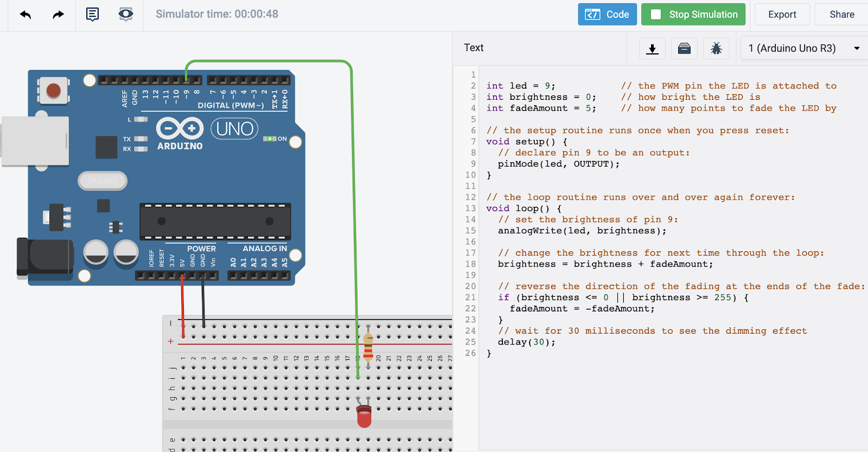Viewport: 868px width, 452px height.
Task: Select the Arduino USB port connector
Action: 35,141
